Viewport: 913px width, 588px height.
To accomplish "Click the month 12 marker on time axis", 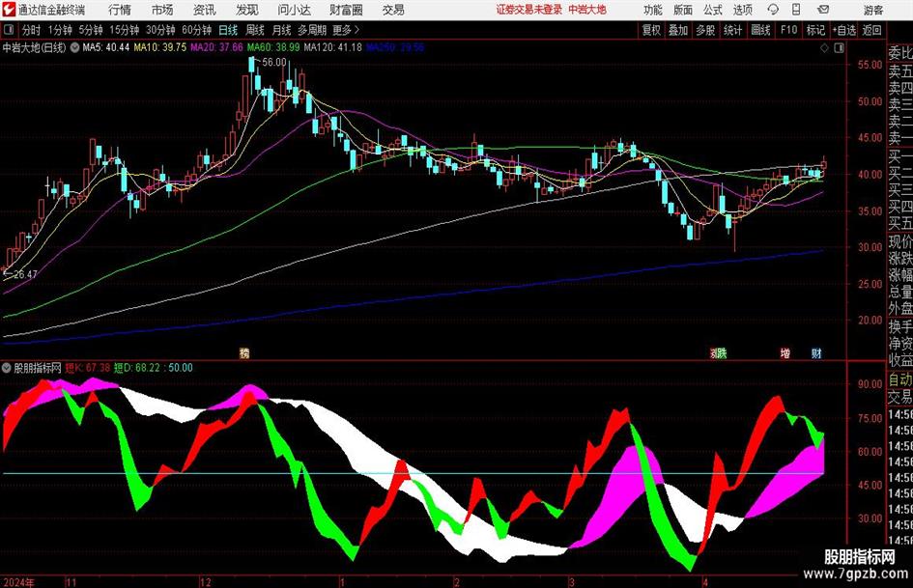I will click(205, 582).
